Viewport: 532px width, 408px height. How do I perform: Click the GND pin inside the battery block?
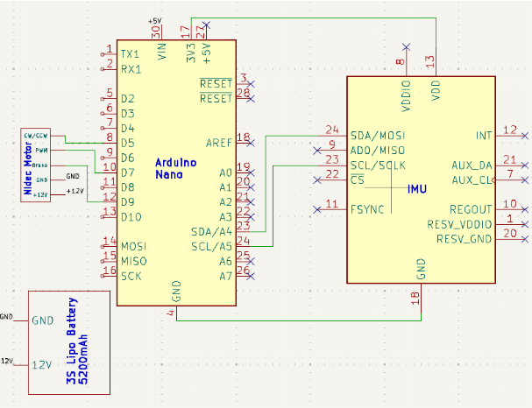click(43, 320)
